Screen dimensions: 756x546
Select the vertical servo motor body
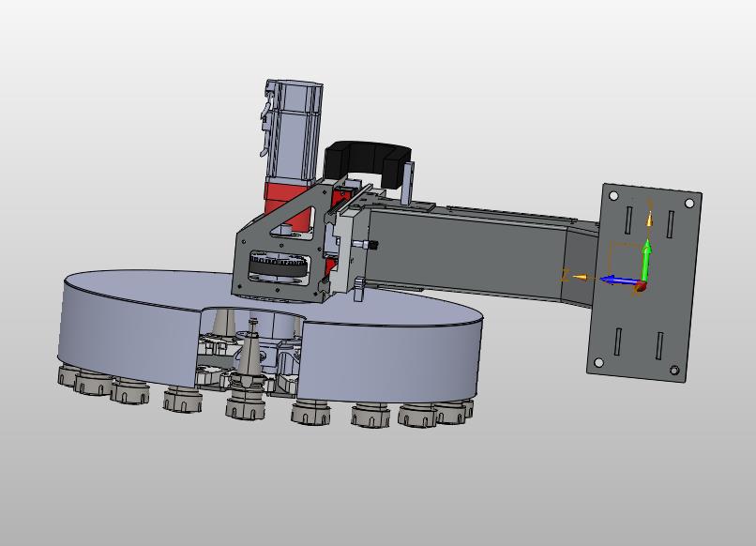pos(295,133)
